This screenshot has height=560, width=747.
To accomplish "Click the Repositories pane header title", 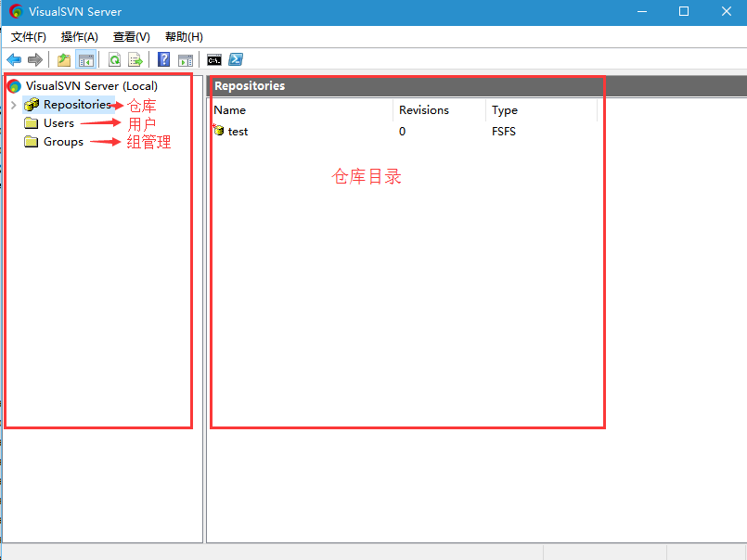I will pos(250,85).
